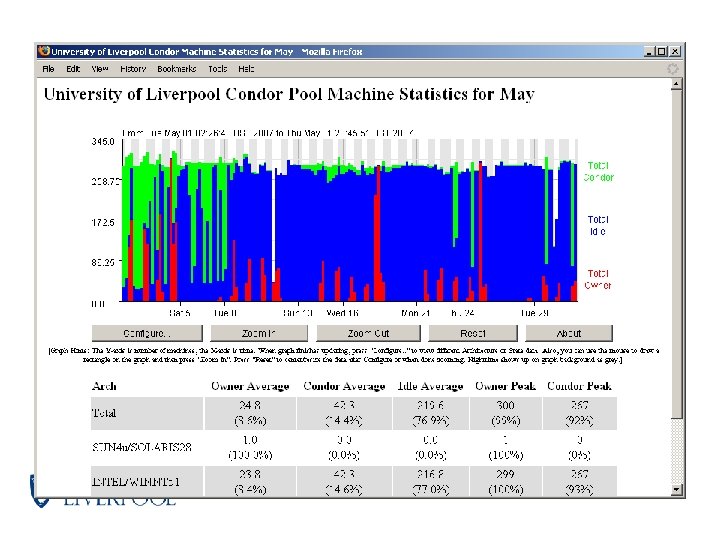Screen dimensions: 720x540
Task: Click the INTEL/WINNT51 row label
Action: coord(136,482)
